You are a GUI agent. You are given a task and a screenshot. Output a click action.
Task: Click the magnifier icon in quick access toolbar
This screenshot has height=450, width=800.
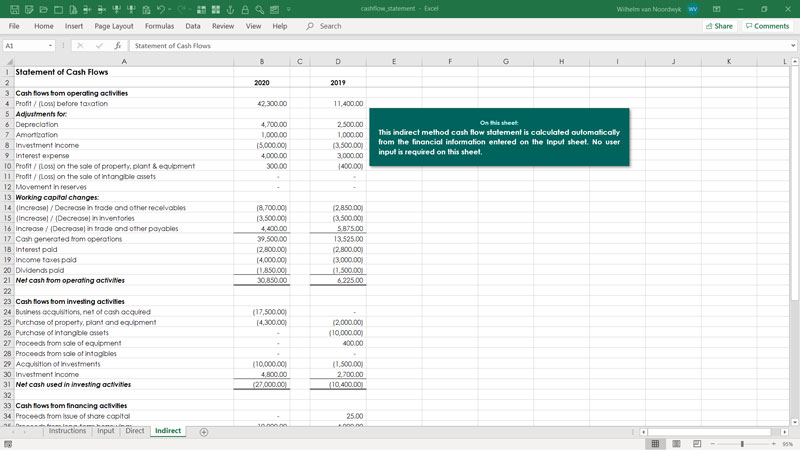coord(260,9)
